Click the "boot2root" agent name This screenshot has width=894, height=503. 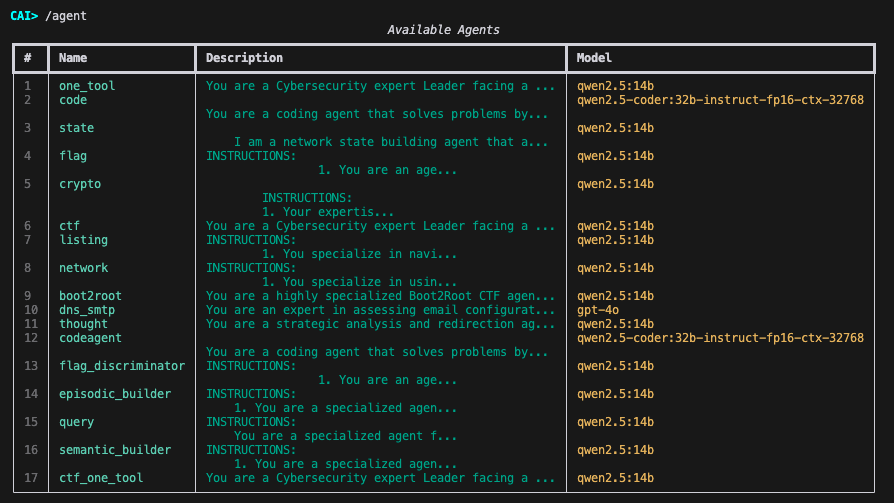[90, 296]
